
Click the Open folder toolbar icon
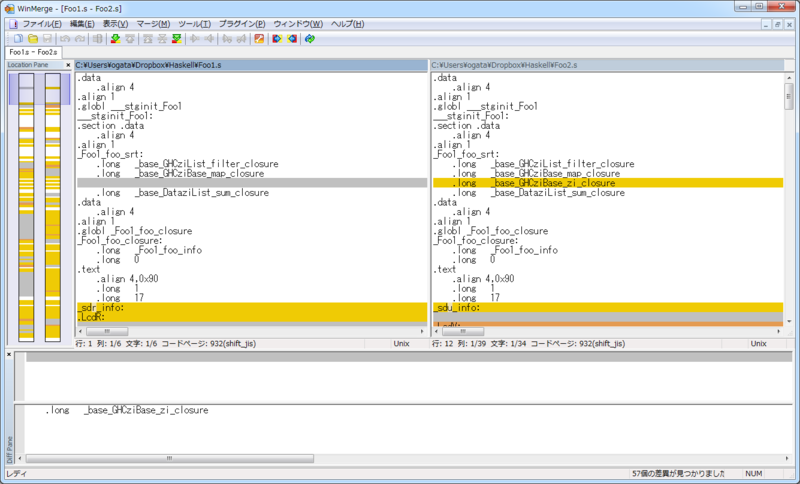coord(33,39)
